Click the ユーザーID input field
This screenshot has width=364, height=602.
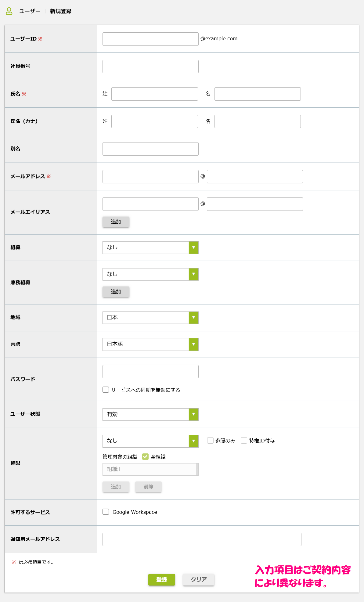[150, 39]
